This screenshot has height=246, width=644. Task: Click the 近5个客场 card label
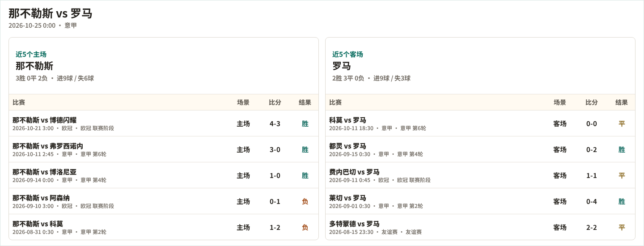347,54
